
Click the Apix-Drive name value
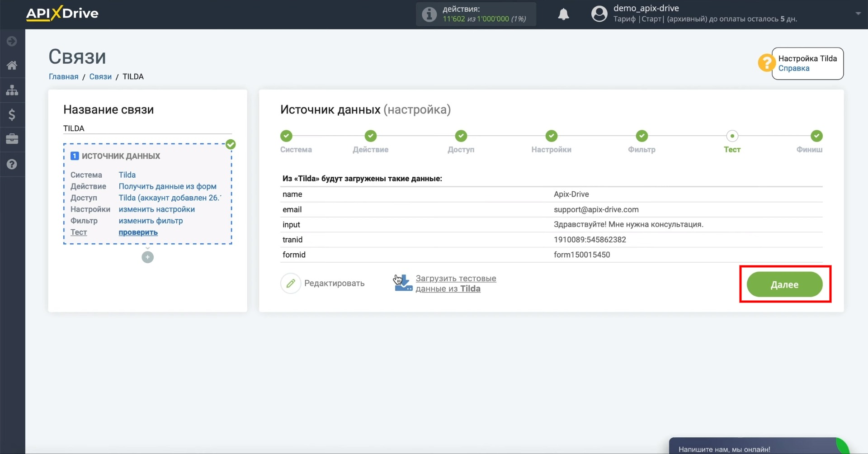click(571, 194)
